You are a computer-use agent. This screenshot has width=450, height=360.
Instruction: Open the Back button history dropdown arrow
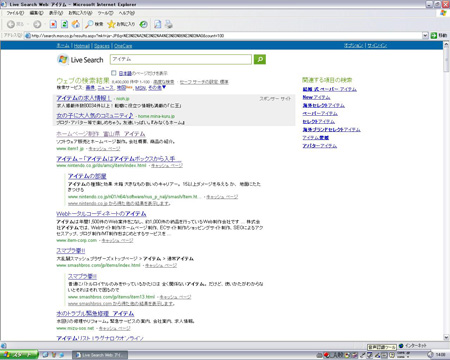click(x=28, y=24)
